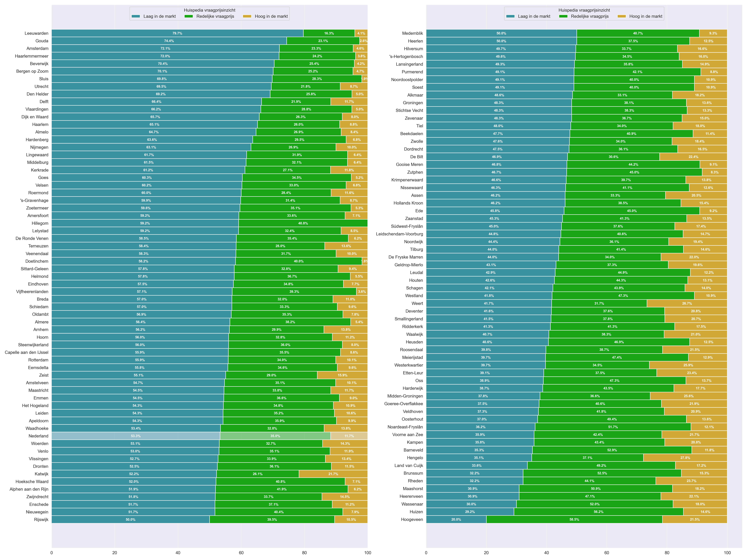Select the 's-Hertogenbosch label

click(x=406, y=56)
